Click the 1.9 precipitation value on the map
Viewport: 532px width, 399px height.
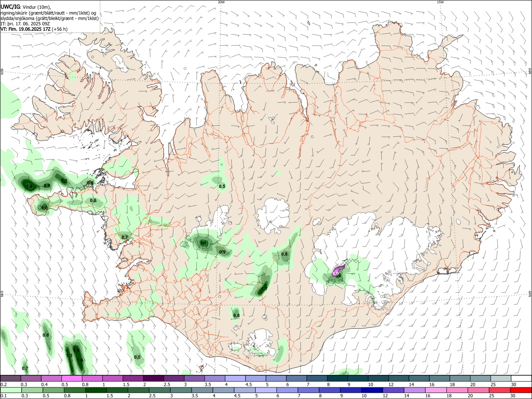coord(29,187)
